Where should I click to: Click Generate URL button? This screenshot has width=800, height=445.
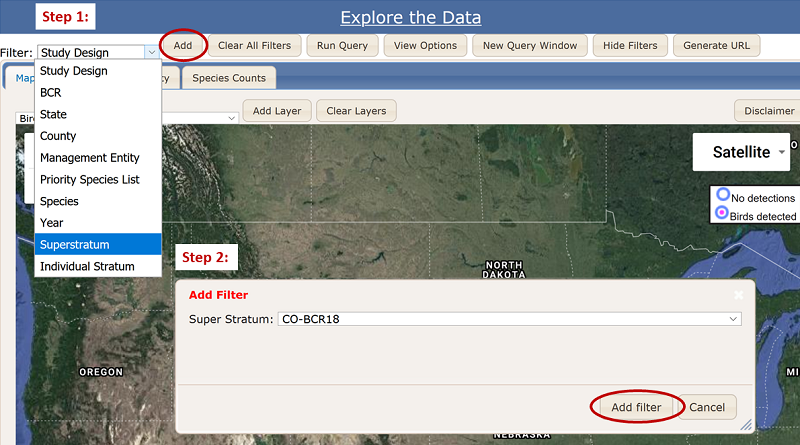click(x=717, y=46)
